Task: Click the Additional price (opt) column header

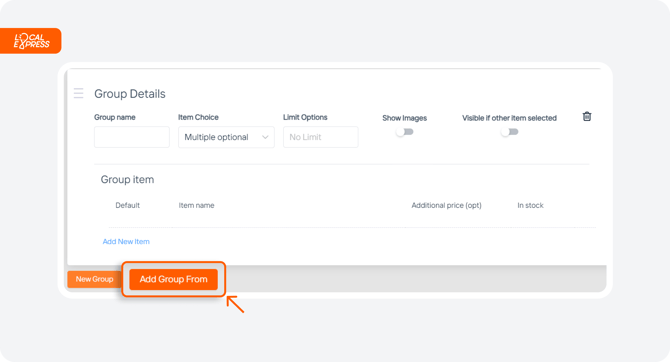Action: click(446, 205)
